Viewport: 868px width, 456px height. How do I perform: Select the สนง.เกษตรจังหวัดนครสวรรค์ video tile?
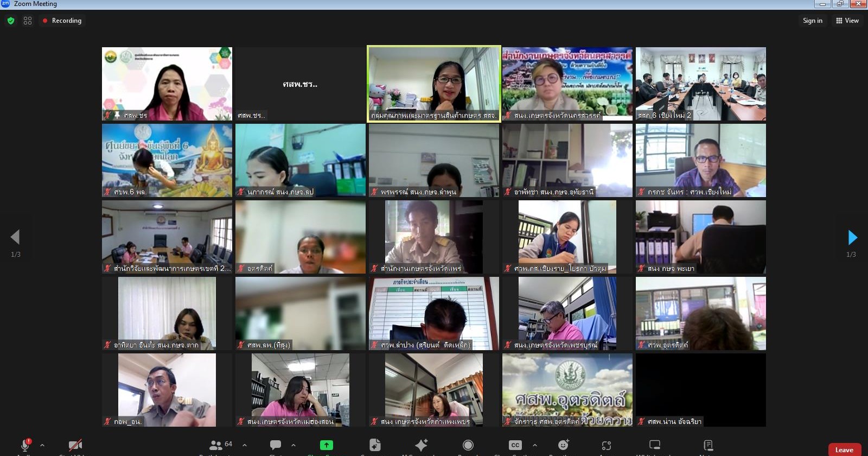[x=567, y=84]
